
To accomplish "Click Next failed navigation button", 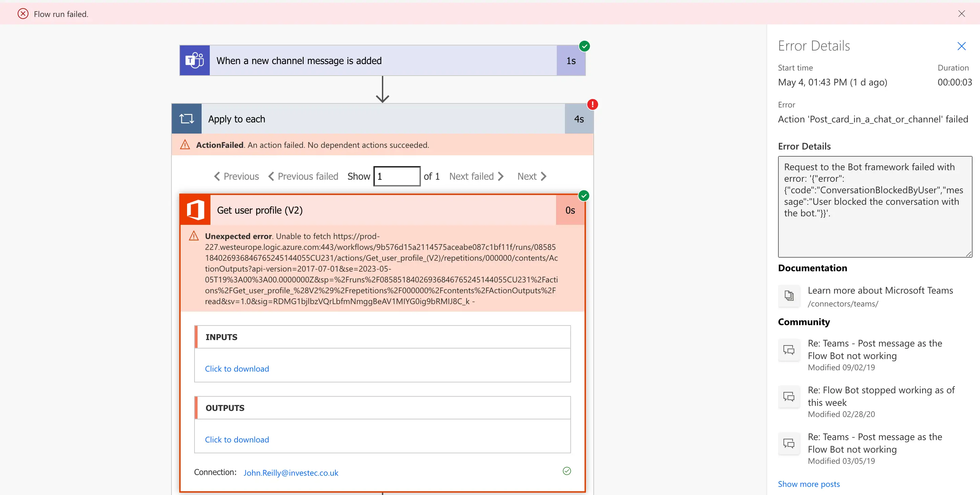I will [x=478, y=176].
